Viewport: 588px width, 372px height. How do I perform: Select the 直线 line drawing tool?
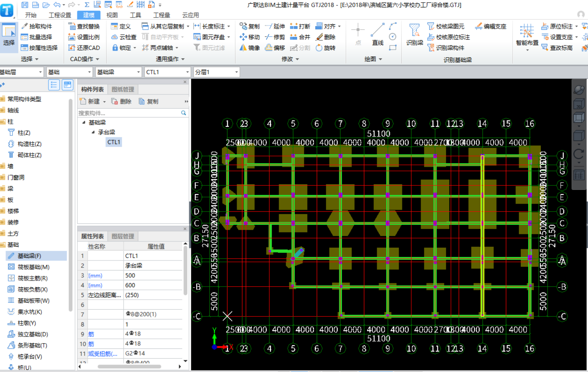tap(378, 34)
